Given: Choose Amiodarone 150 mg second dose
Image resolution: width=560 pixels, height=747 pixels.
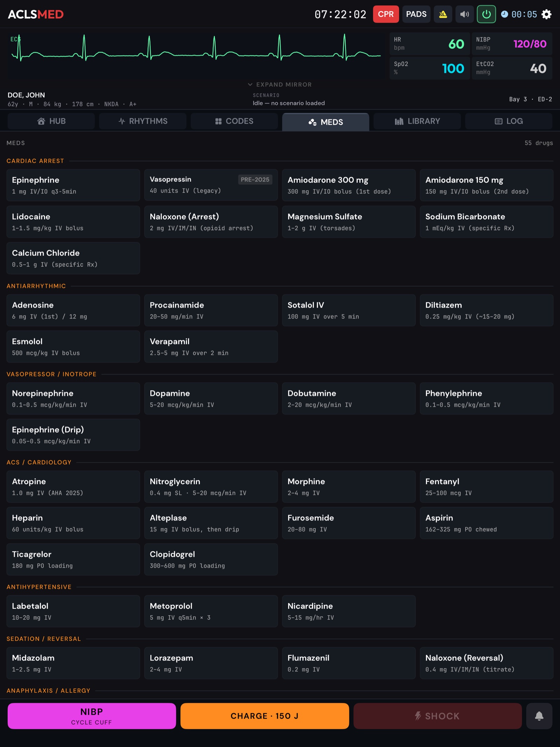Looking at the screenshot, I should click(486, 185).
